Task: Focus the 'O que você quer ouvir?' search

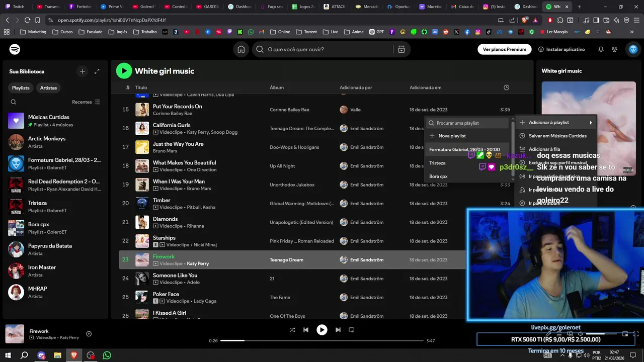Action: pos(323,49)
